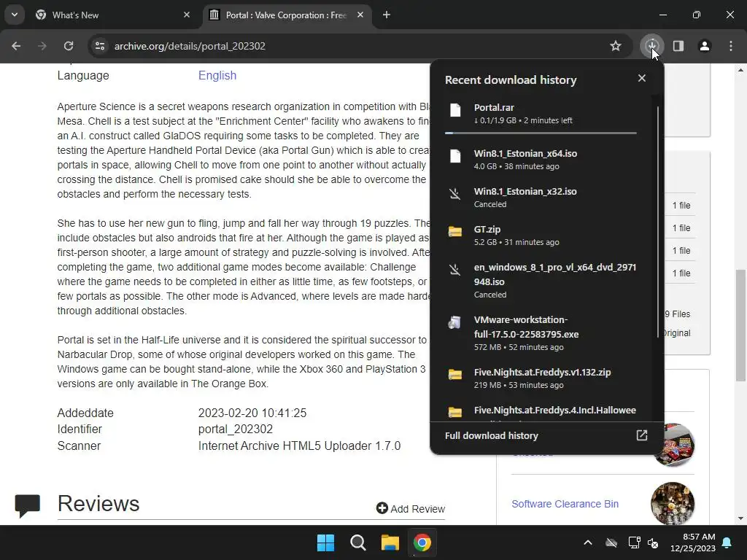Click the muted volume tray icon
Image resolution: width=747 pixels, height=560 pixels.
(x=653, y=542)
